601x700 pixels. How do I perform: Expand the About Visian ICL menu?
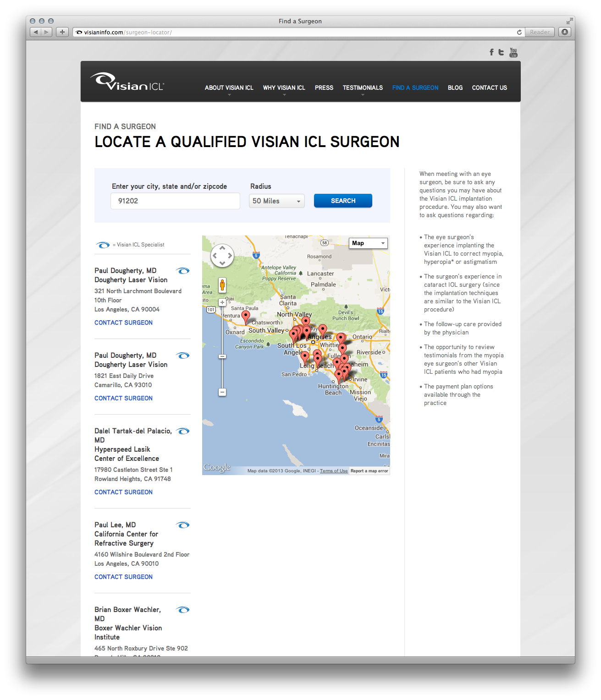tap(229, 88)
